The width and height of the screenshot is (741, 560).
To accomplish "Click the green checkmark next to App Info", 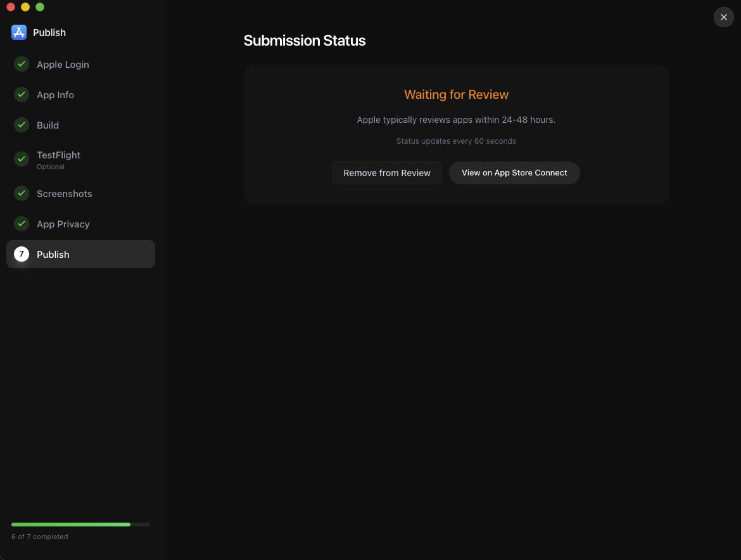I will coord(22,94).
